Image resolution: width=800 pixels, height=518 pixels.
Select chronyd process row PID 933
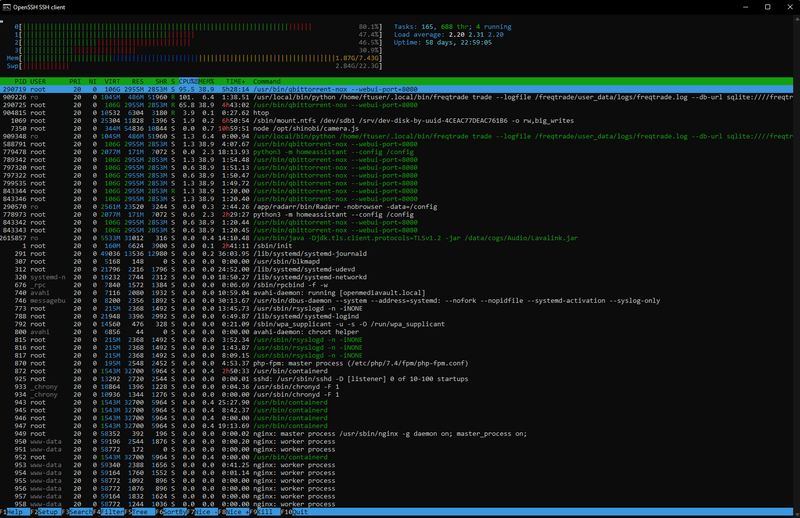click(396, 387)
